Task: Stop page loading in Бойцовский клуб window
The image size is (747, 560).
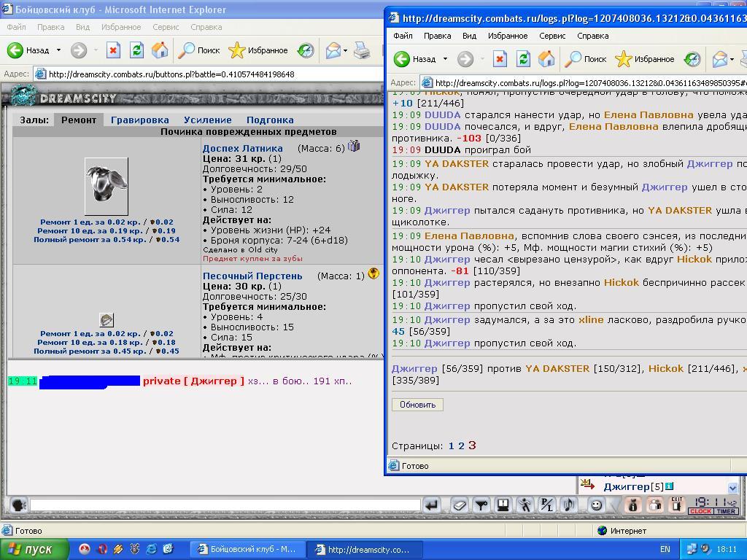Action: 113,50
